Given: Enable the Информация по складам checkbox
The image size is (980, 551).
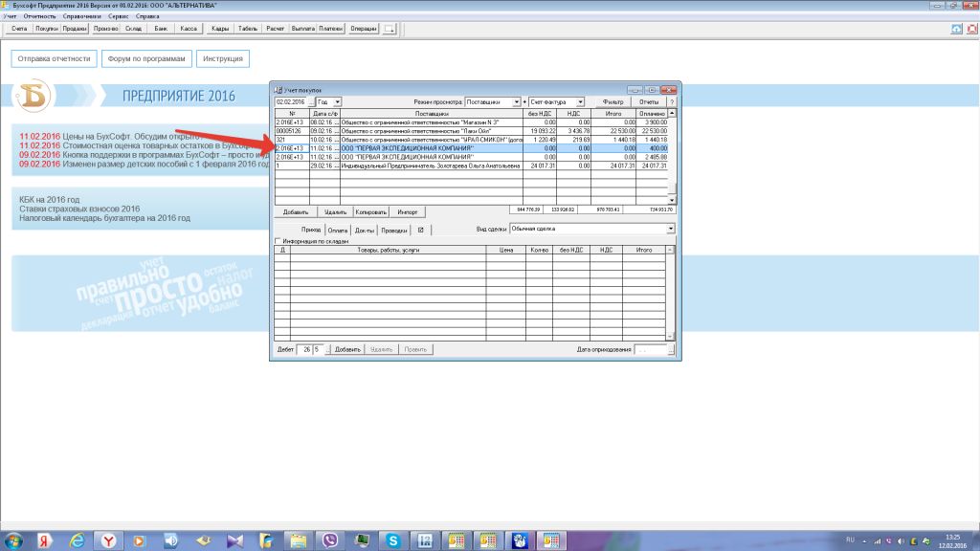Looking at the screenshot, I should click(x=278, y=241).
